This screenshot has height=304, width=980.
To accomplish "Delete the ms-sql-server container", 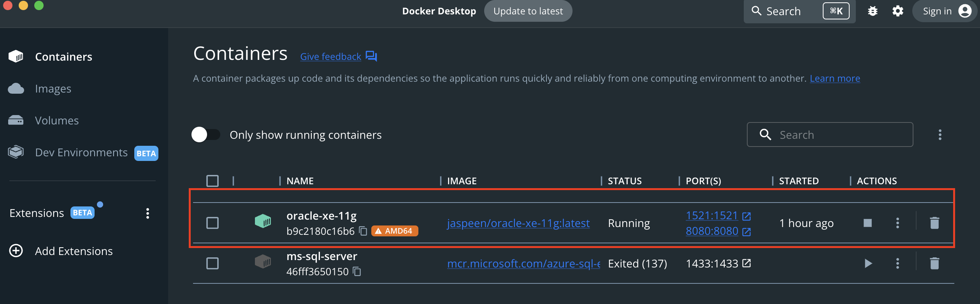I will (934, 263).
